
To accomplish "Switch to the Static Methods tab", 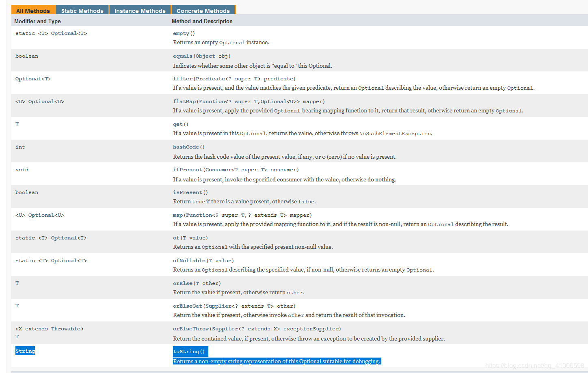I will pyautogui.click(x=82, y=11).
